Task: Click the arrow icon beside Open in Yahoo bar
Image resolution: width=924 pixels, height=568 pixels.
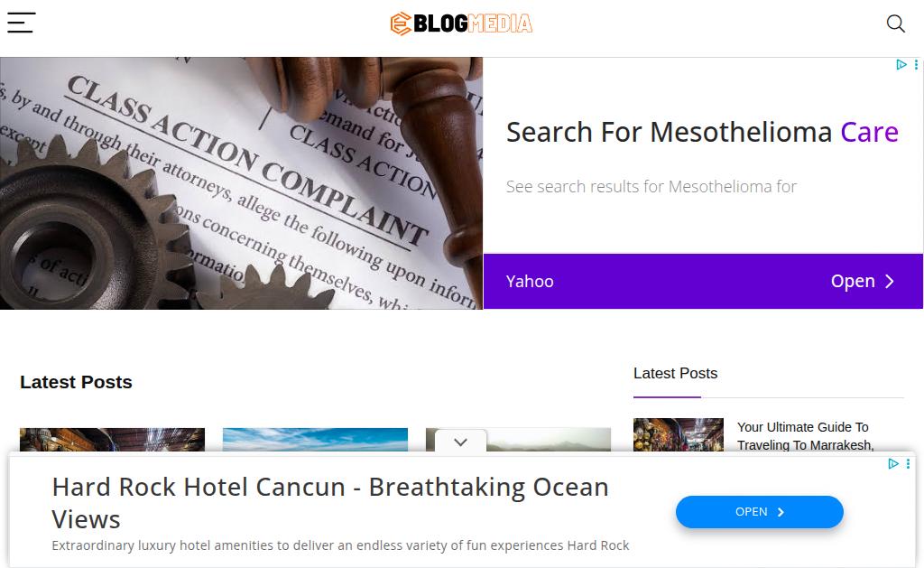Action: pos(890,282)
